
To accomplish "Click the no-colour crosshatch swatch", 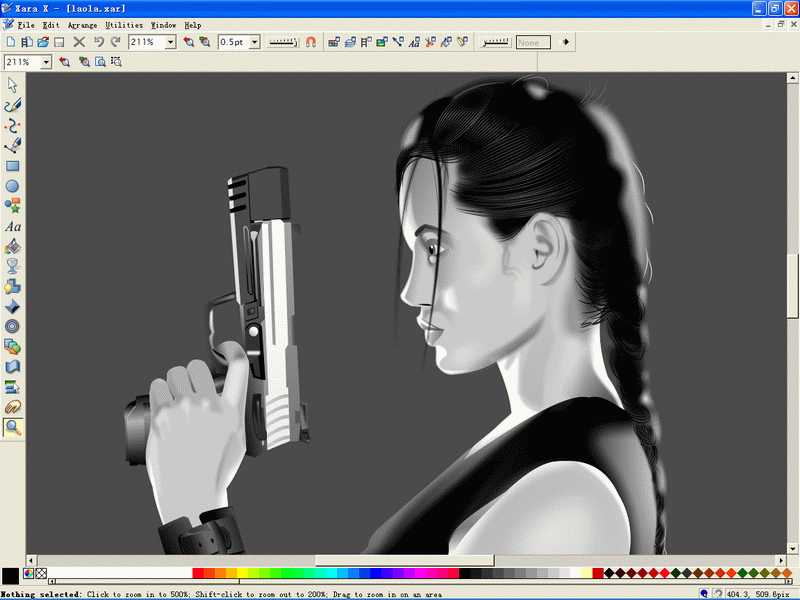I will click(x=41, y=573).
